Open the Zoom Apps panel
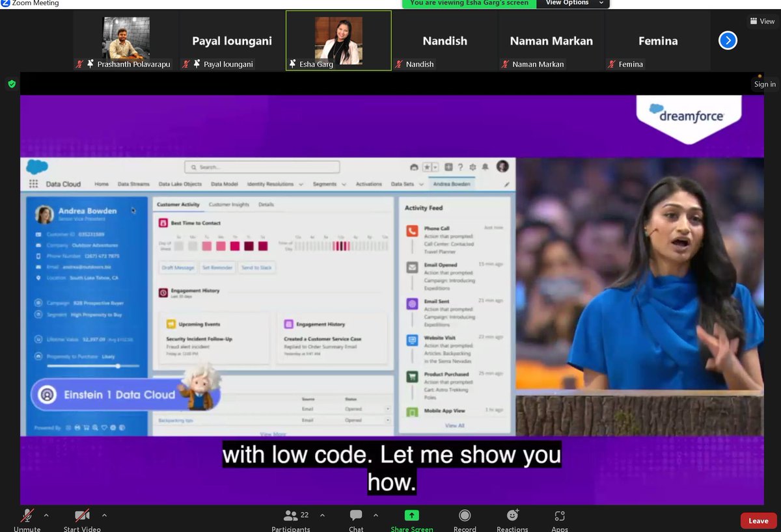Image resolution: width=781 pixels, height=532 pixels. coord(560,520)
